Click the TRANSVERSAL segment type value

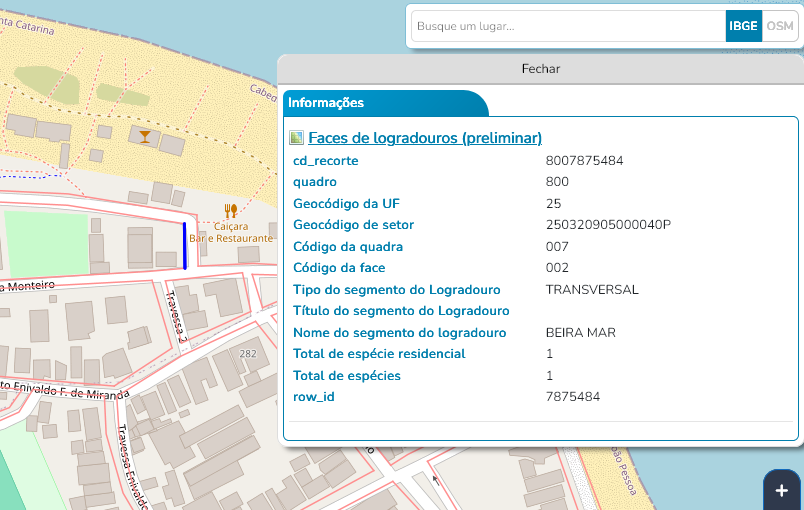point(592,290)
